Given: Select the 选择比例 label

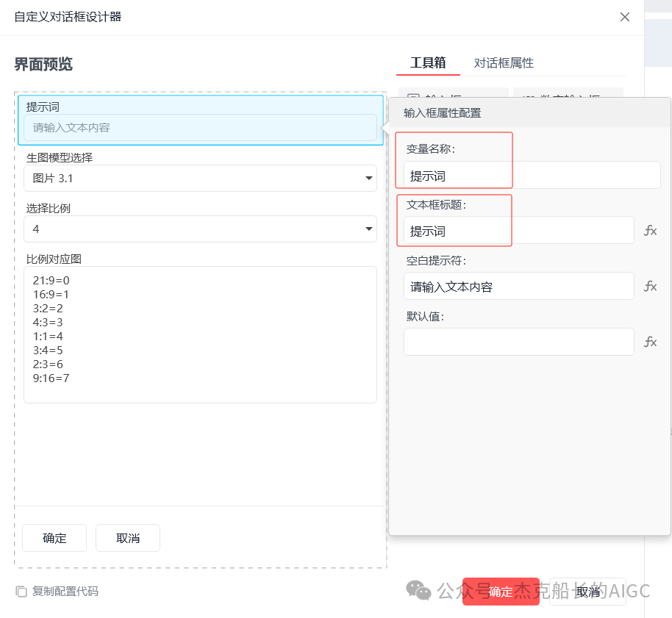Looking at the screenshot, I should [x=48, y=208].
